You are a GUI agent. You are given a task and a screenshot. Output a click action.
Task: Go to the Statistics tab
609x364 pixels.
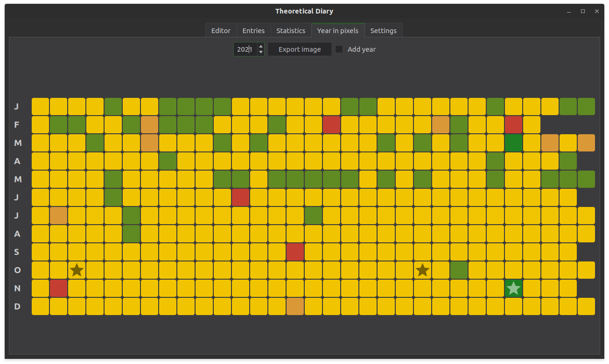pyautogui.click(x=291, y=31)
